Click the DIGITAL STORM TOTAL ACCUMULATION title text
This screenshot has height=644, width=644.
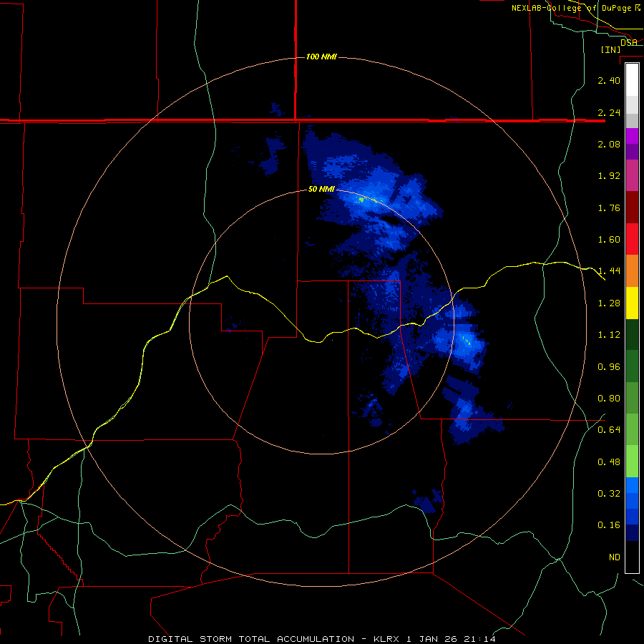[x=251, y=639]
